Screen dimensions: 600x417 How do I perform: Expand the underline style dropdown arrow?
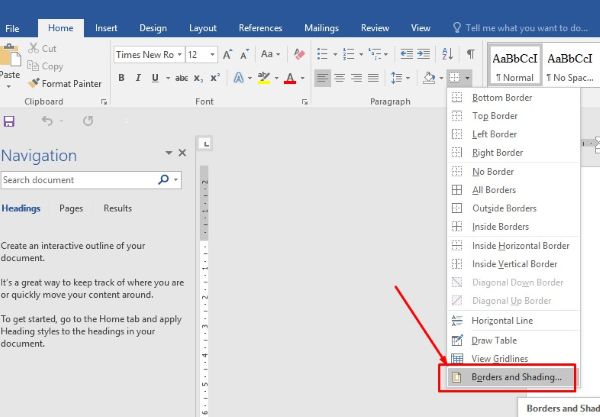tap(168, 78)
